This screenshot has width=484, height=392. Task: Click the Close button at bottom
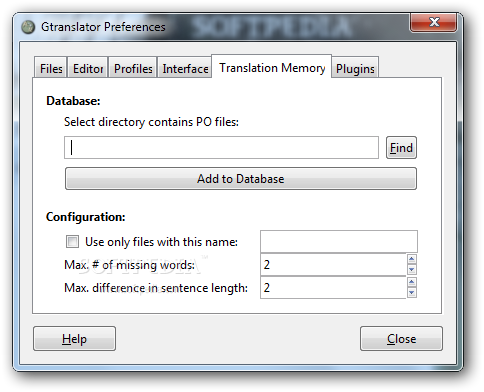(x=401, y=339)
